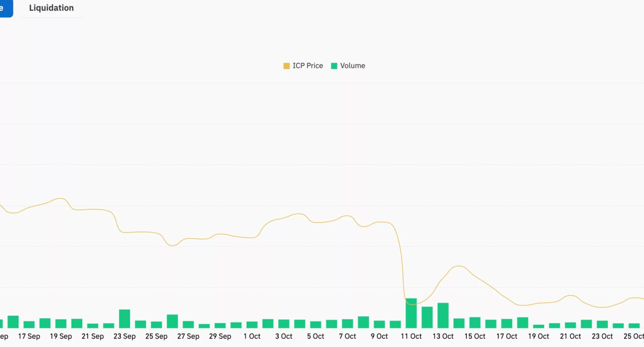Switch to the Liquidation tab
Image resolution: width=644 pixels, height=347 pixels.
52,8
